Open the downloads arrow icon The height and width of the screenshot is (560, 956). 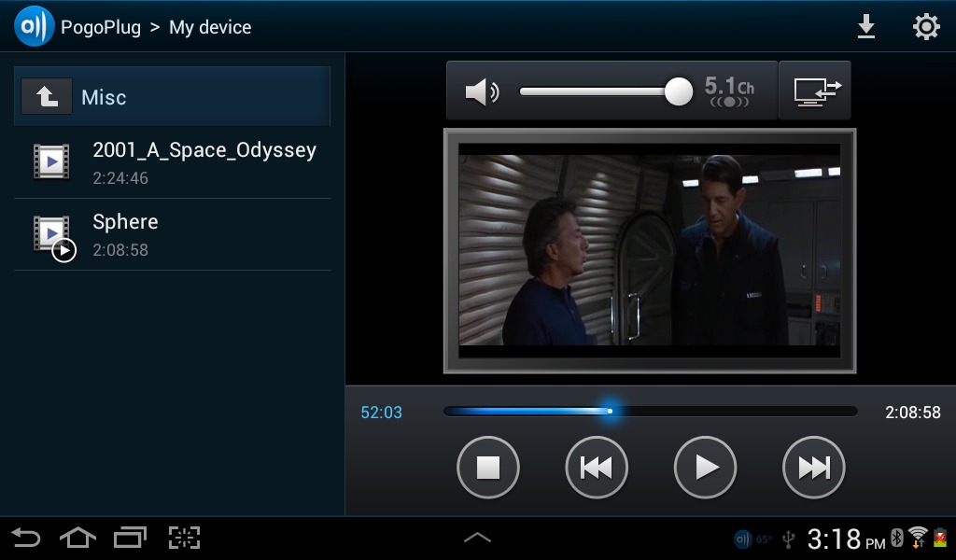tap(865, 27)
